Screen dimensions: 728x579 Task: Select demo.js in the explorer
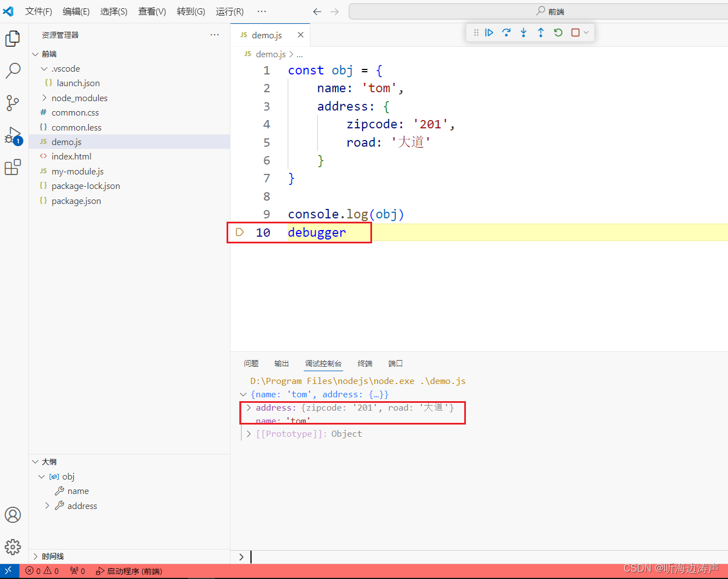(129, 142)
